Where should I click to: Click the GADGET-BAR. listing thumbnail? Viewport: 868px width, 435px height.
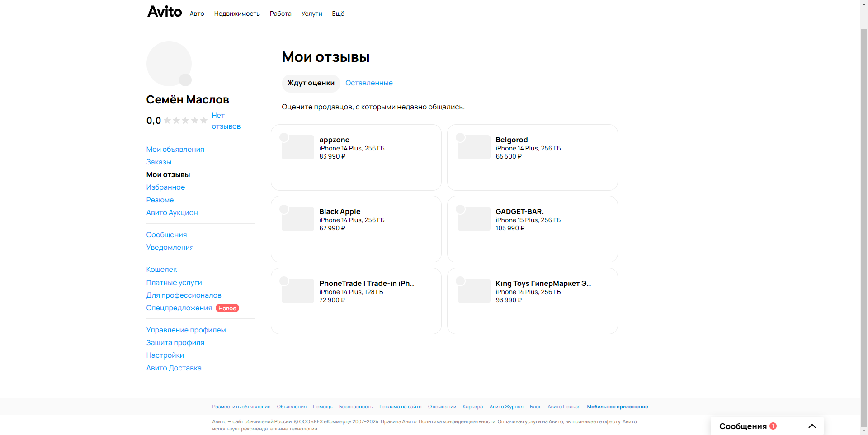coord(474,219)
